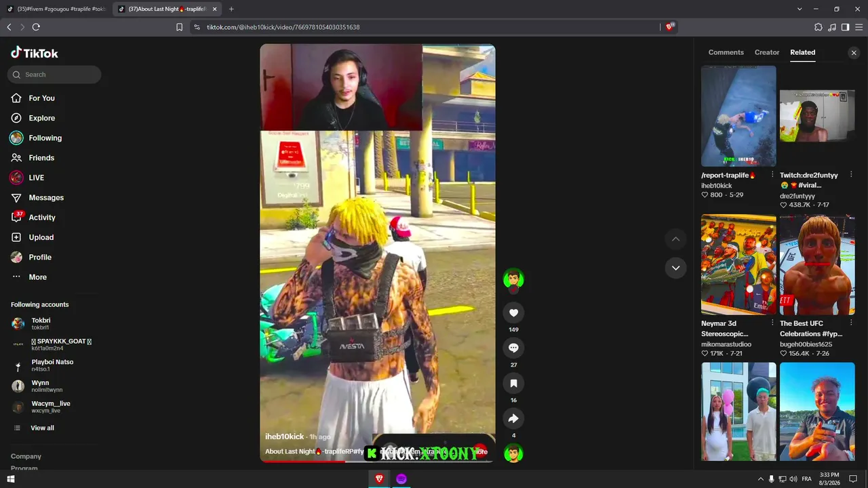
Task: Click the browser address bar URL
Action: (283, 27)
